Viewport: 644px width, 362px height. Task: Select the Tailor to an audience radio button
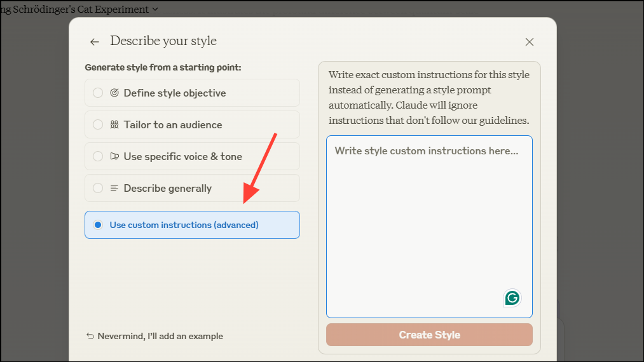pyautogui.click(x=98, y=124)
